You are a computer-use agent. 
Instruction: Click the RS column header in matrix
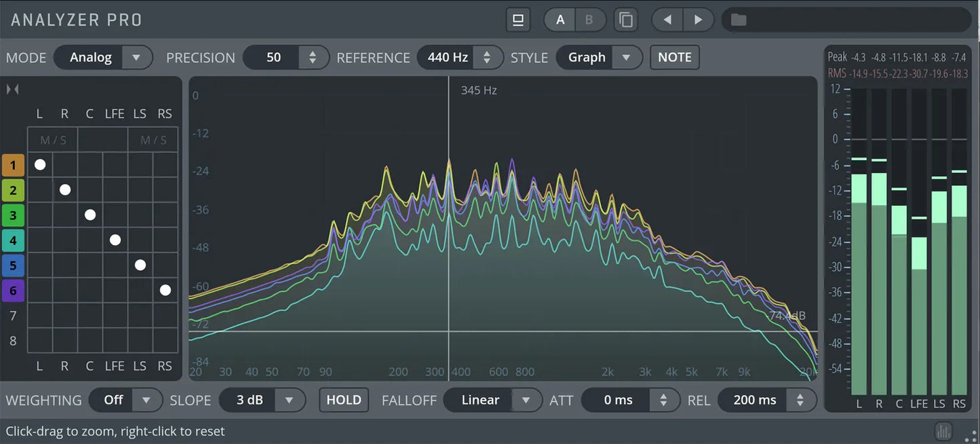pos(165,114)
